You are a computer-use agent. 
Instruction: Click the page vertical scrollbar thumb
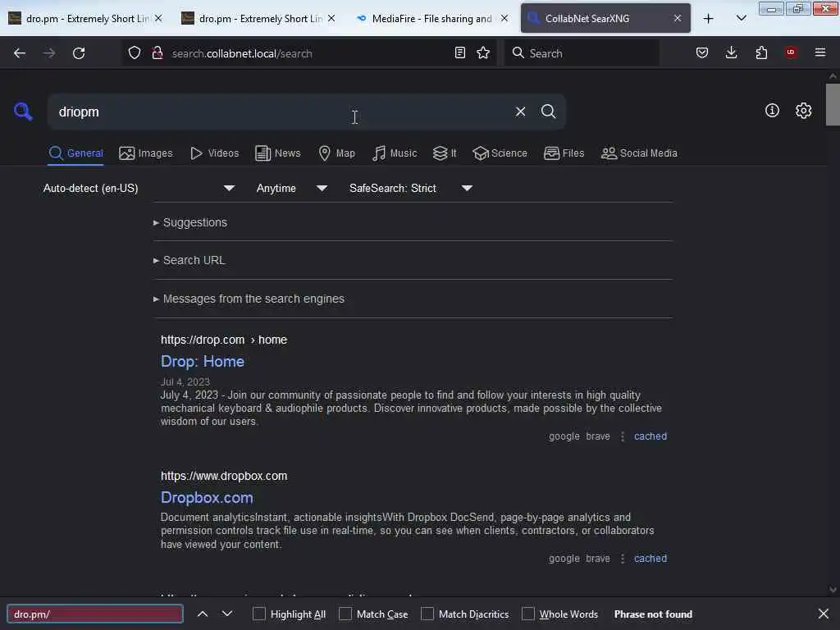[833, 104]
